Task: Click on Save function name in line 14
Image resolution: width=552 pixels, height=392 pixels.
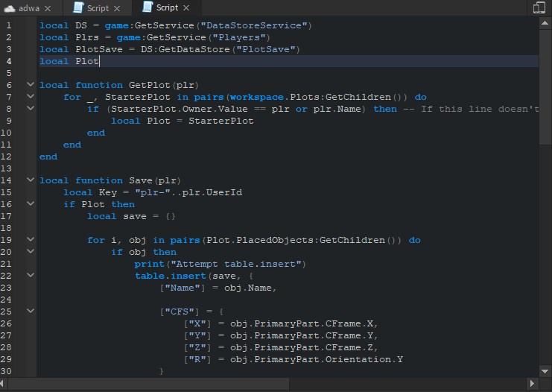Action: click(x=141, y=180)
